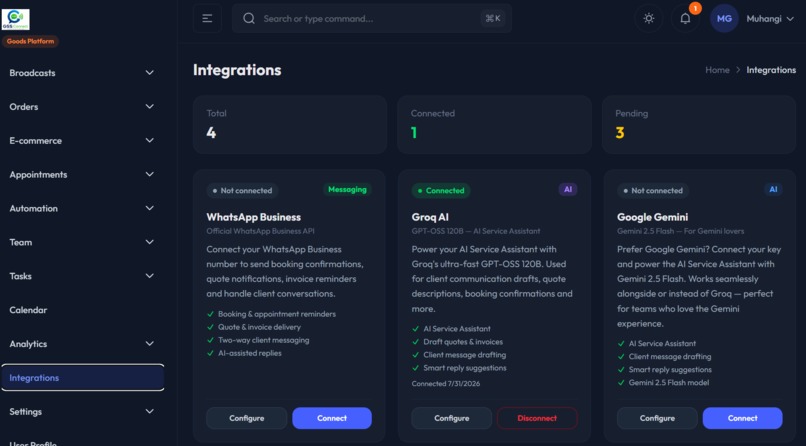Click the Pending stat card
806x446 pixels.
(699, 124)
